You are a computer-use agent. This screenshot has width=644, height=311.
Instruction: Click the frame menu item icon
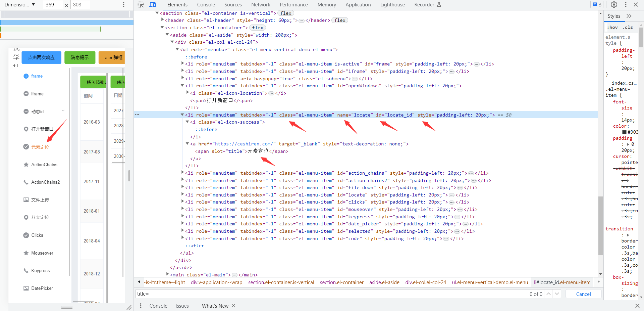click(x=26, y=76)
